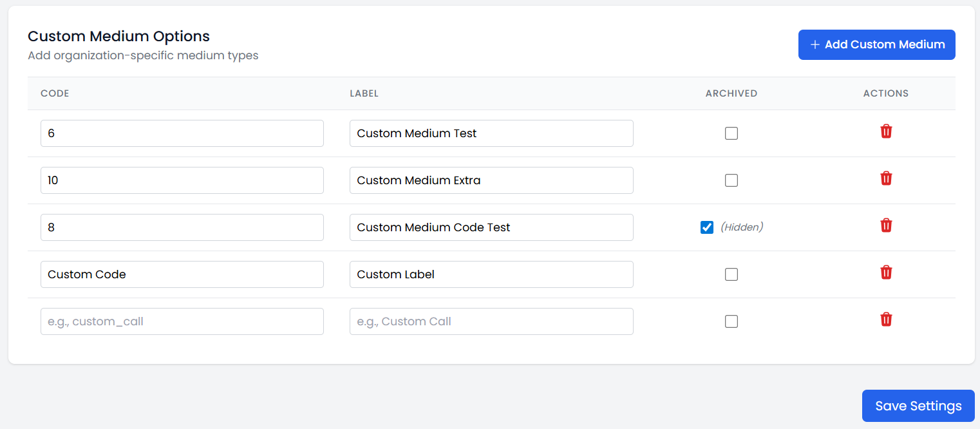Focus the Custom Medium Extra label field
The width and height of the screenshot is (980, 429).
point(491,180)
